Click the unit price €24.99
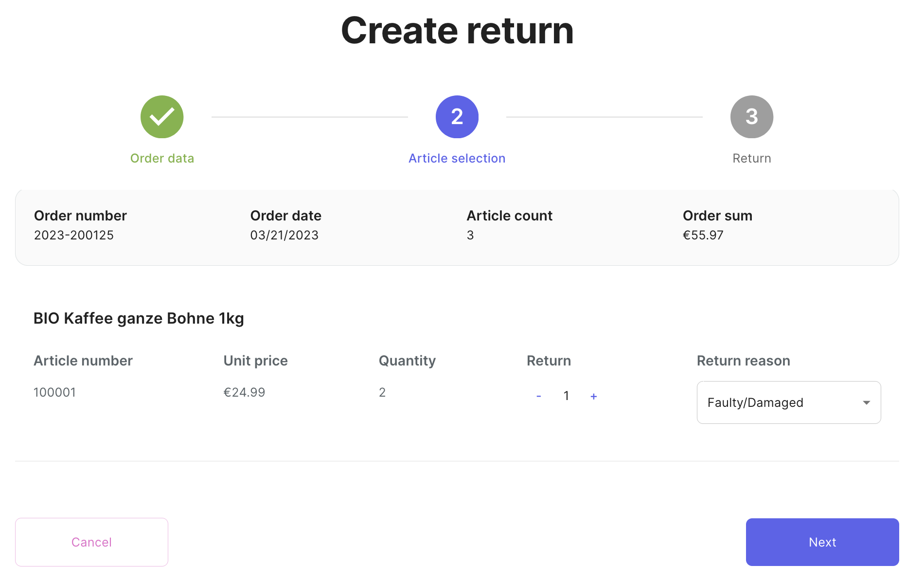Viewport: 924px width, 584px height. tap(244, 393)
